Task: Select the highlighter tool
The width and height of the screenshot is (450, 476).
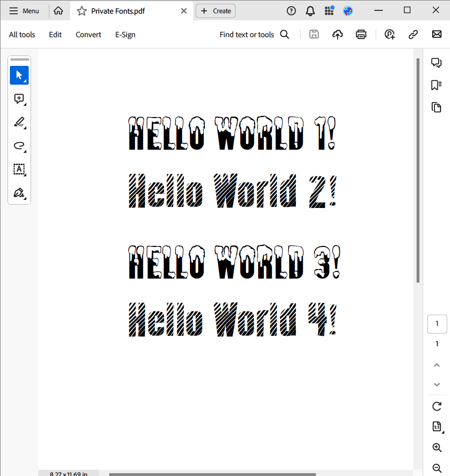Action: click(19, 122)
